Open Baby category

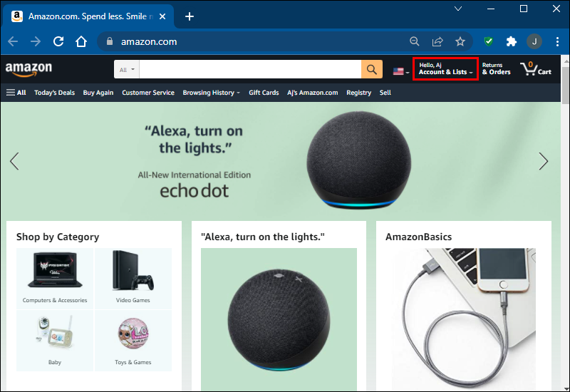tap(55, 341)
